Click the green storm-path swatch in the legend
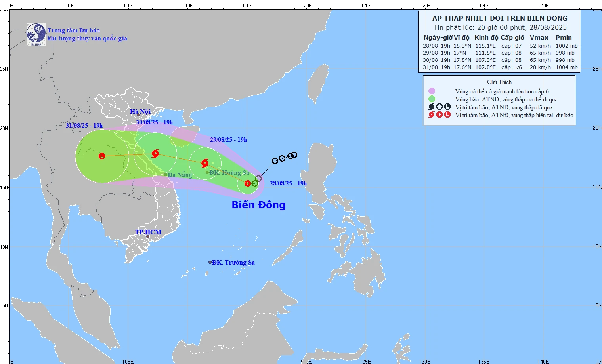 point(432,99)
